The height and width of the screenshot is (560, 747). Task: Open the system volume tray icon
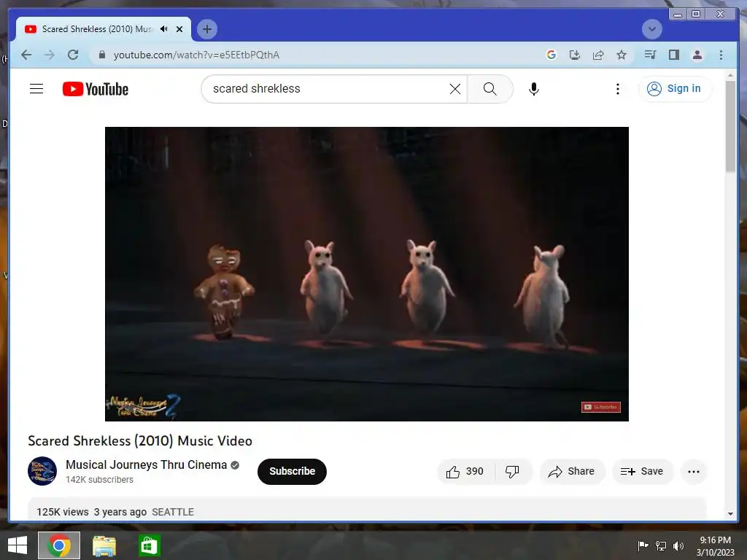678,545
